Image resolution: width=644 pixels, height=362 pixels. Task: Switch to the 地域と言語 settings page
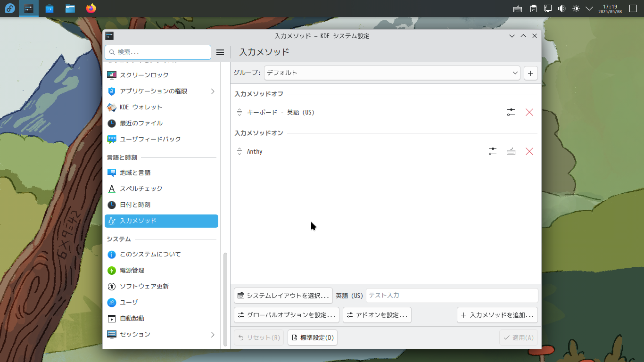pos(161,173)
